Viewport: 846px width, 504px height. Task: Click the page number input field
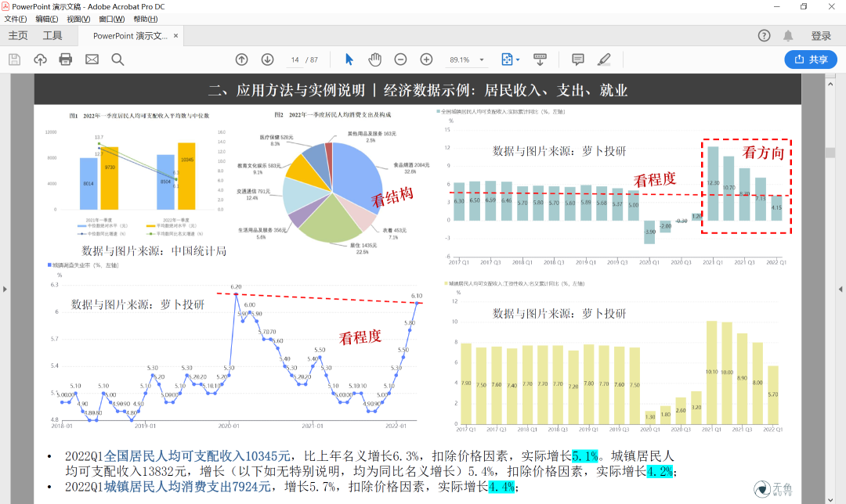point(295,59)
